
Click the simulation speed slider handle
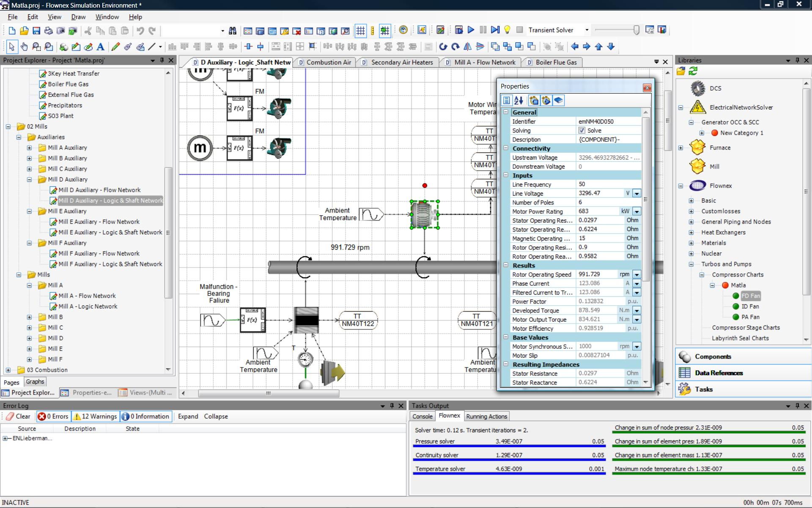click(x=636, y=30)
